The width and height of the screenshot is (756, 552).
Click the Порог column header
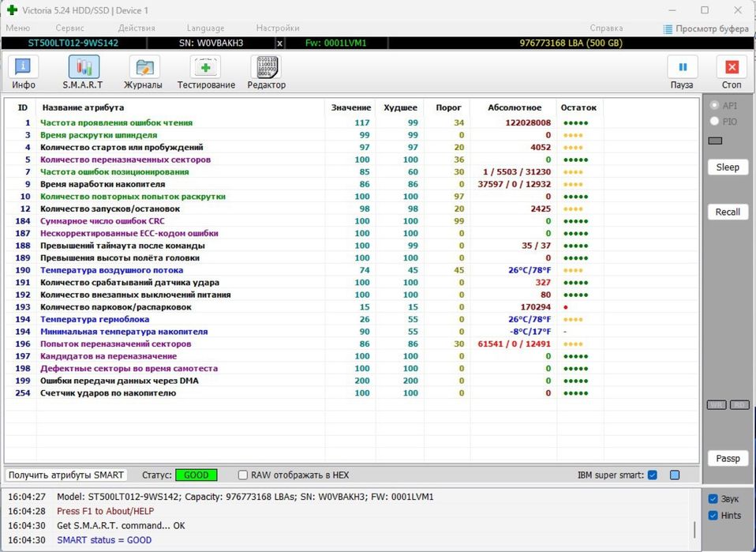[x=448, y=107]
